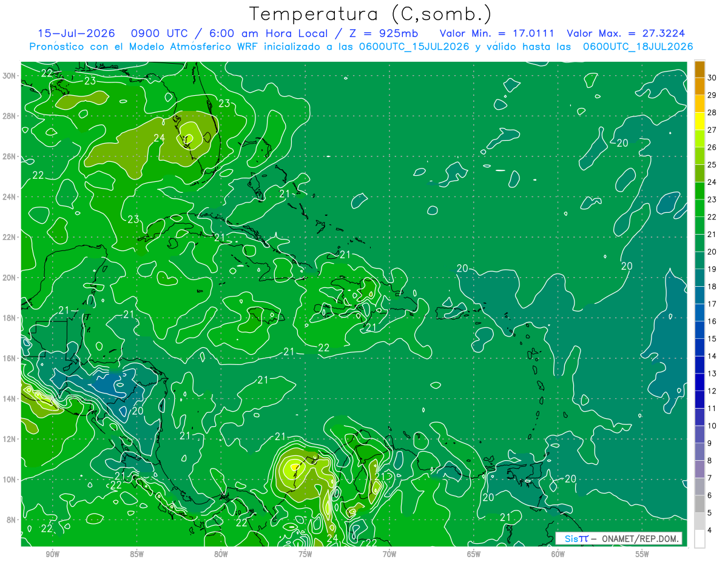728x562 pixels.
Task: Click legend scale number 27
Action: (712, 130)
